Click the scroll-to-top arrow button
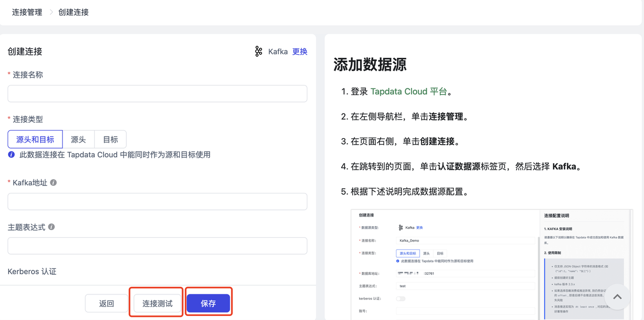Screen dimensions: 644x320 click(617, 297)
